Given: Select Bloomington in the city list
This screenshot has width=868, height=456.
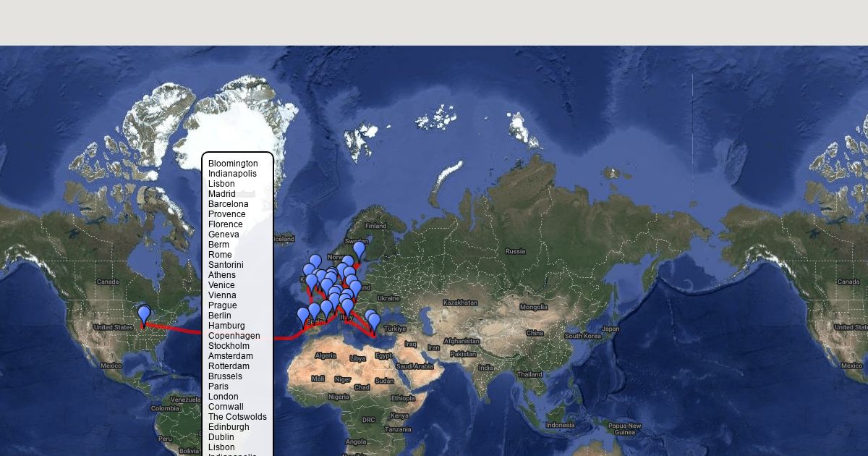Looking at the screenshot, I should (x=233, y=164).
